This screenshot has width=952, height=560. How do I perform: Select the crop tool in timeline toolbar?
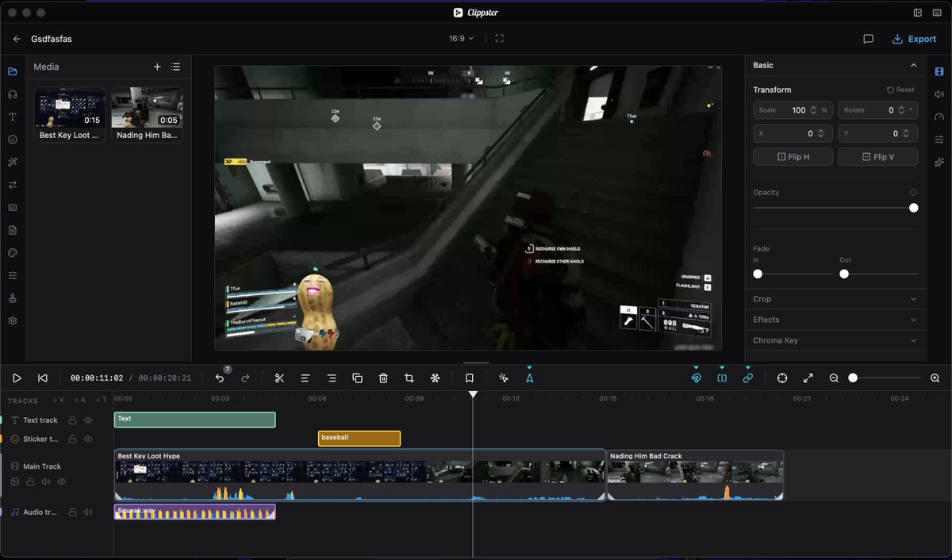click(x=409, y=378)
